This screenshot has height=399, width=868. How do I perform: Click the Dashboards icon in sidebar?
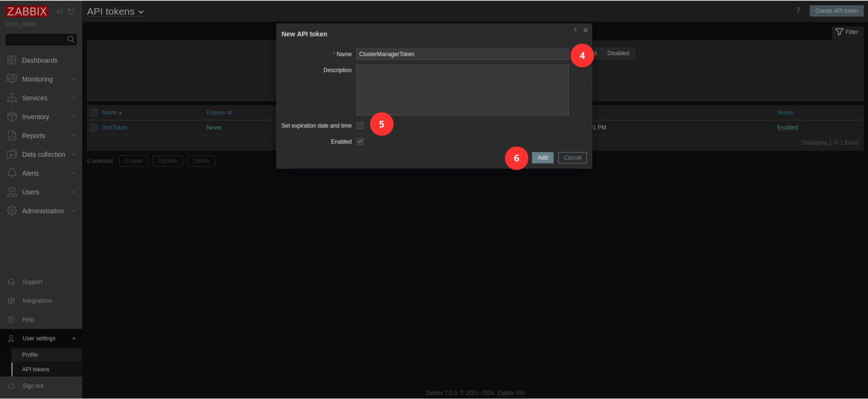12,60
